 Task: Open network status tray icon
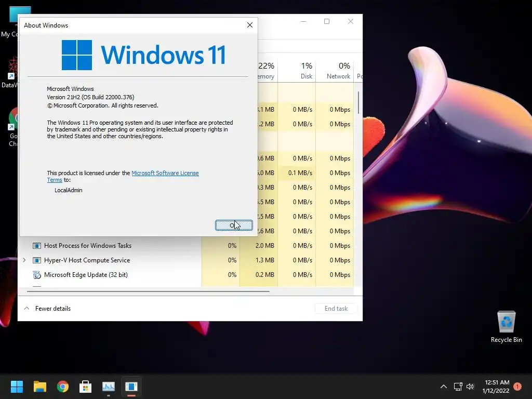[x=458, y=387]
